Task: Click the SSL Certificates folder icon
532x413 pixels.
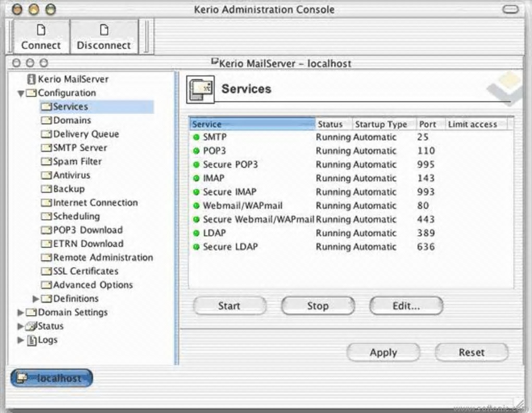Action: [46, 271]
